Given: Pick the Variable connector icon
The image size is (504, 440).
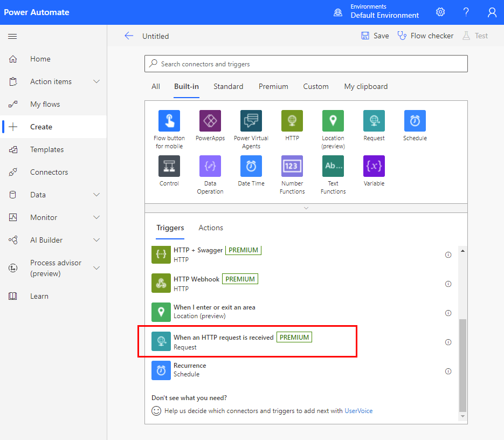Looking at the screenshot, I should click(x=374, y=166).
